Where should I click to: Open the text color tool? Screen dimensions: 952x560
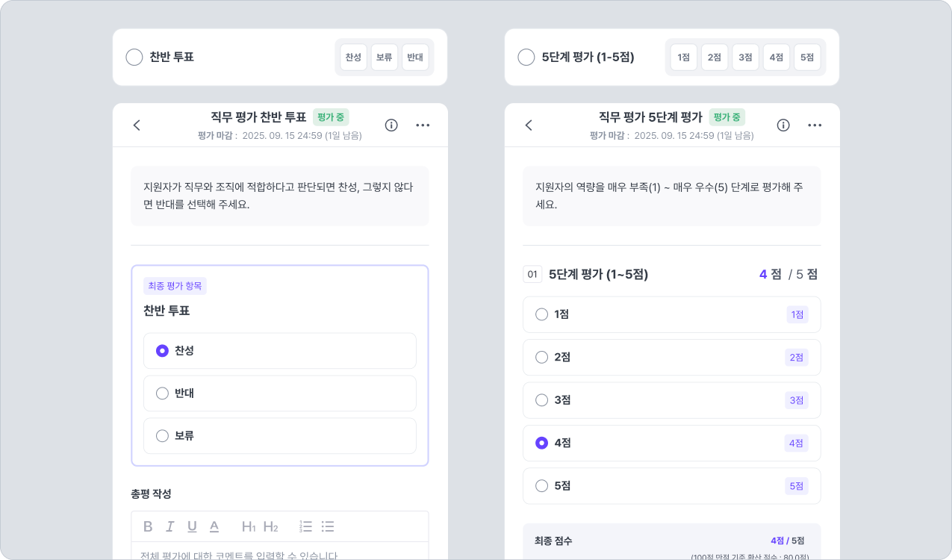pos(214,526)
